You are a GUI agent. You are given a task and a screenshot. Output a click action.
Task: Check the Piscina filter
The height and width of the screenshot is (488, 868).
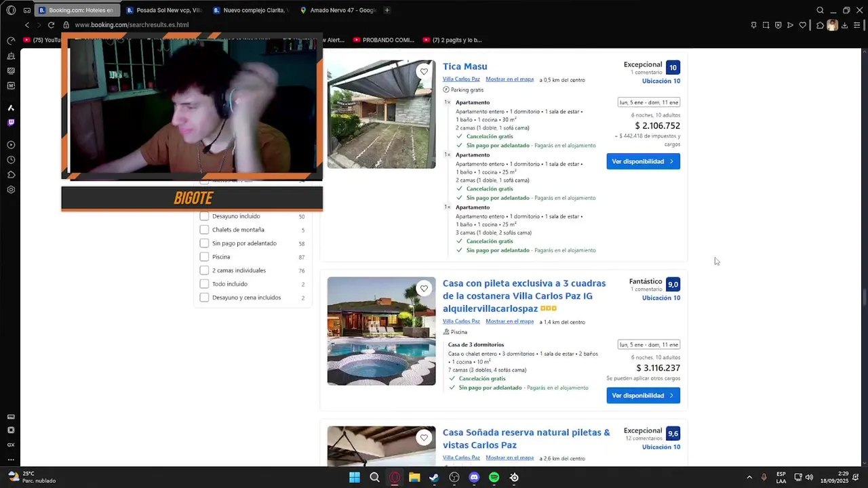point(204,257)
